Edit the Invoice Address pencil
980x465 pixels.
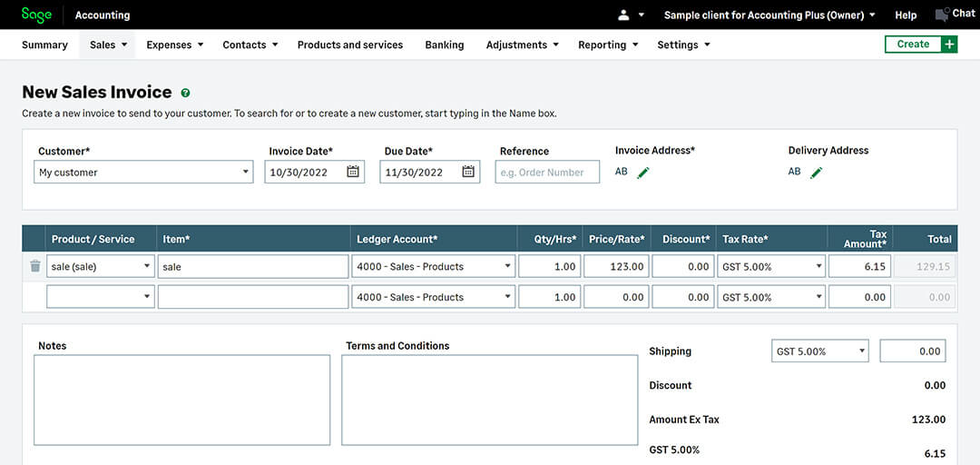point(643,173)
